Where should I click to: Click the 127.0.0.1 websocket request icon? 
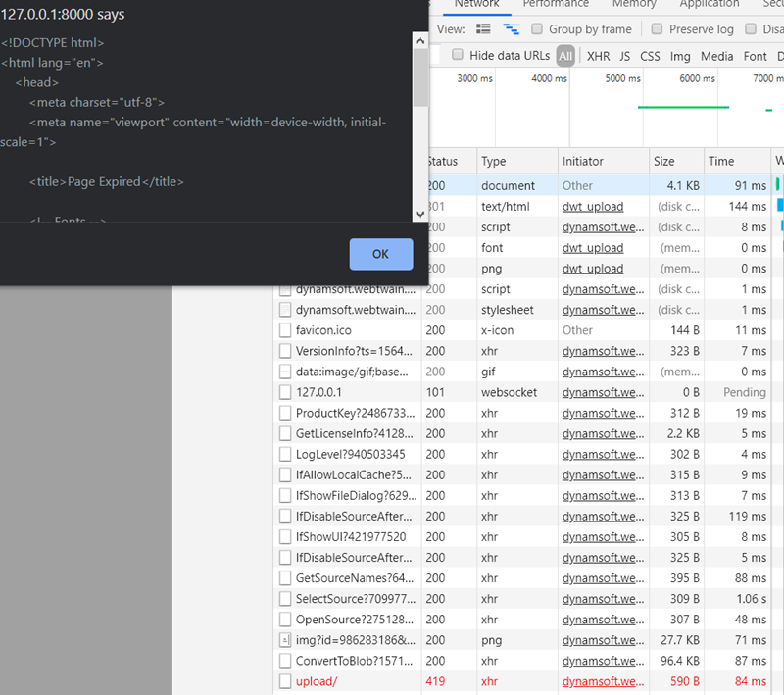point(284,392)
